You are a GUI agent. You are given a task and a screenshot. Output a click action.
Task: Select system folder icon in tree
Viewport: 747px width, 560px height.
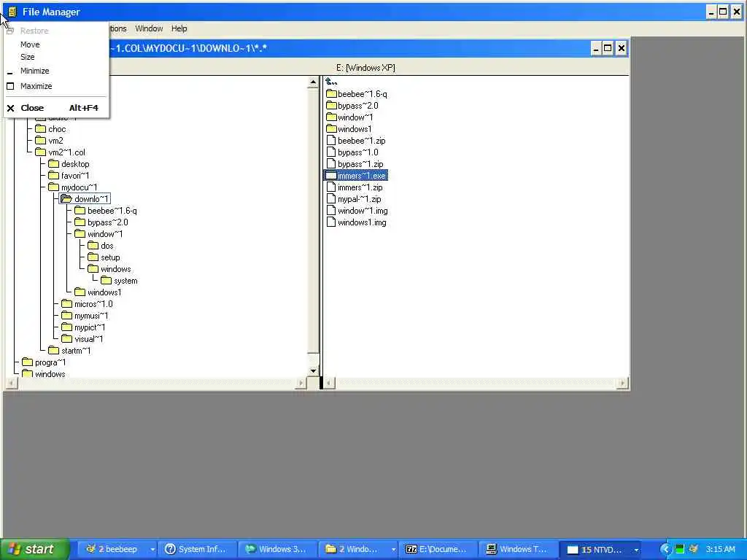coord(107,281)
